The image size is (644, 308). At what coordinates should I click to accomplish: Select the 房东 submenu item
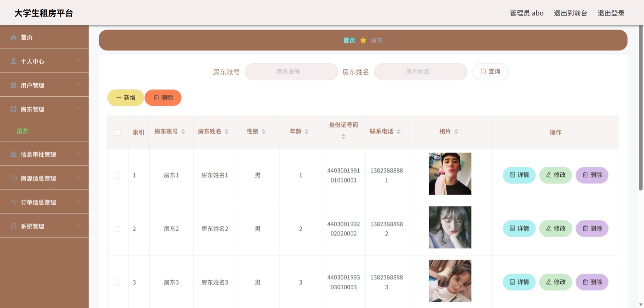tap(44, 131)
